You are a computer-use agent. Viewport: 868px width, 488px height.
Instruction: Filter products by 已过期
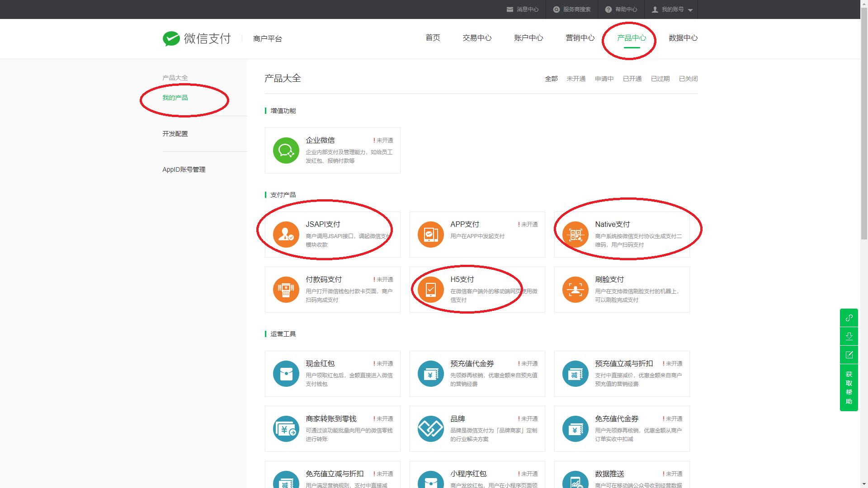click(x=660, y=79)
